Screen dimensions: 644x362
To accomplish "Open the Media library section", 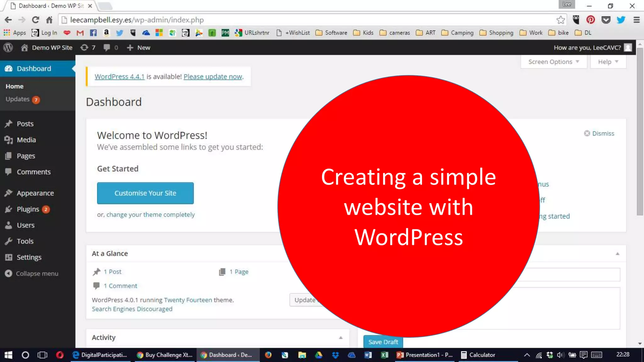I will tap(26, 140).
